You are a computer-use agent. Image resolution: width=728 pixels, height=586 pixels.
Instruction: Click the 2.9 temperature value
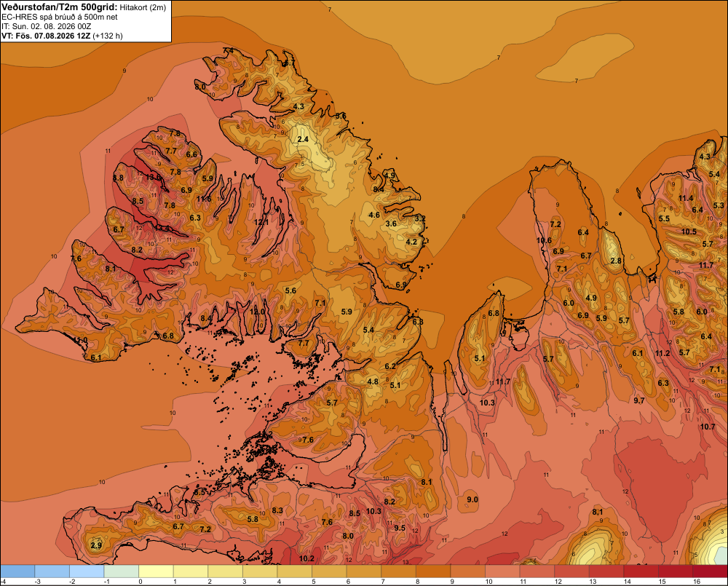[95, 545]
